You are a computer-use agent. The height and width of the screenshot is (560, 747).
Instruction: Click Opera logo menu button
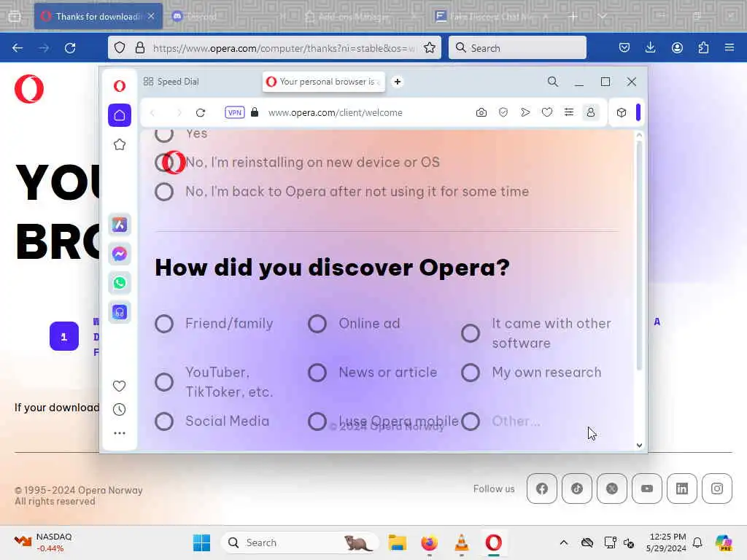[x=120, y=86]
